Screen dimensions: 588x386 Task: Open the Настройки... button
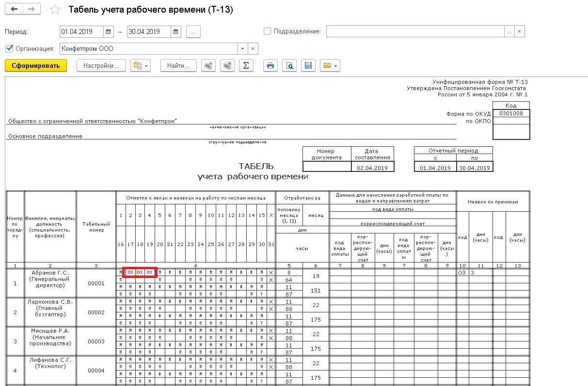click(x=101, y=65)
